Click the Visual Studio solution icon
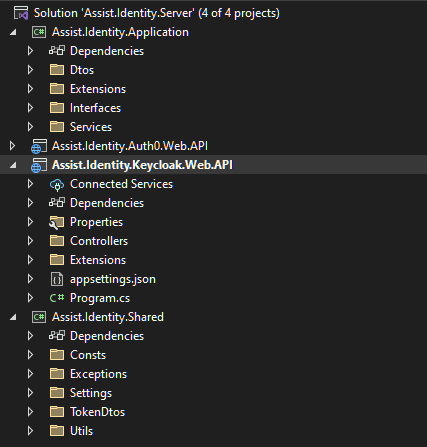The image size is (427, 447). pos(21,13)
